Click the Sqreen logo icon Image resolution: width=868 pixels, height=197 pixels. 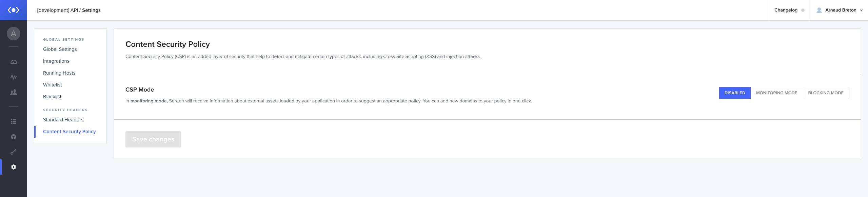point(14,10)
